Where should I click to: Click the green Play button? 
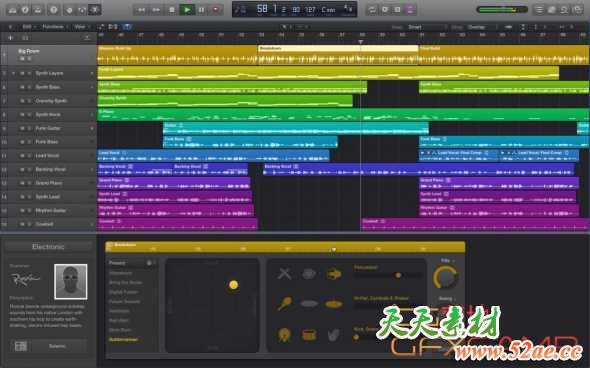[x=187, y=10]
